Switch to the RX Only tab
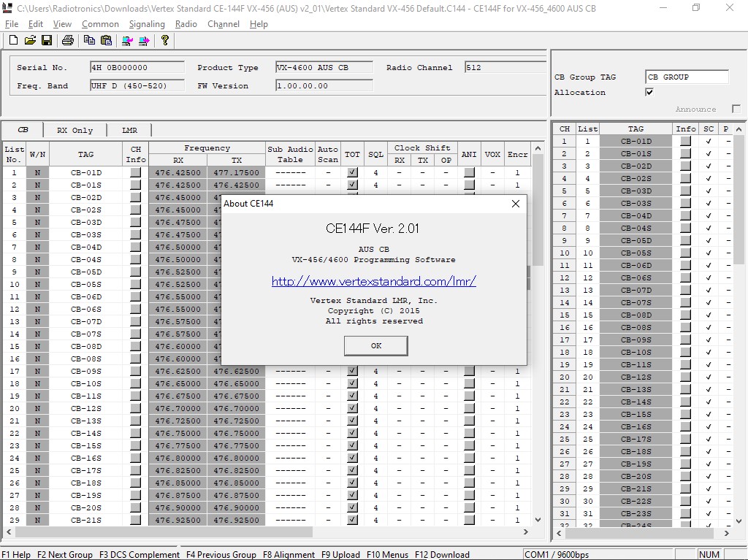Viewport: 748px width, 560px height. click(75, 130)
